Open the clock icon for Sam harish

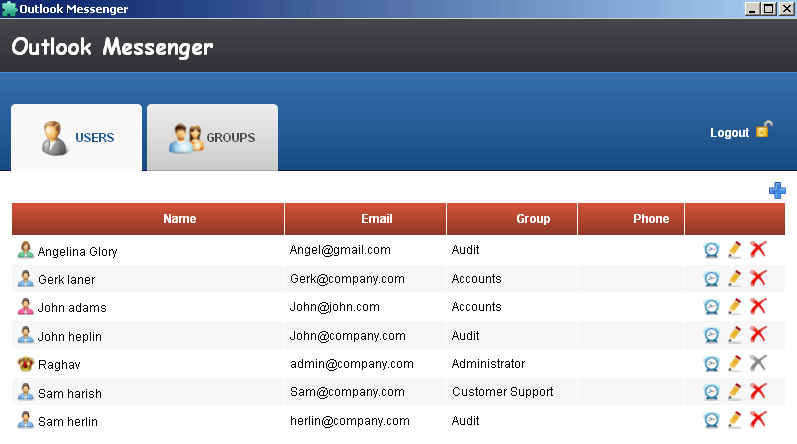pyautogui.click(x=711, y=392)
